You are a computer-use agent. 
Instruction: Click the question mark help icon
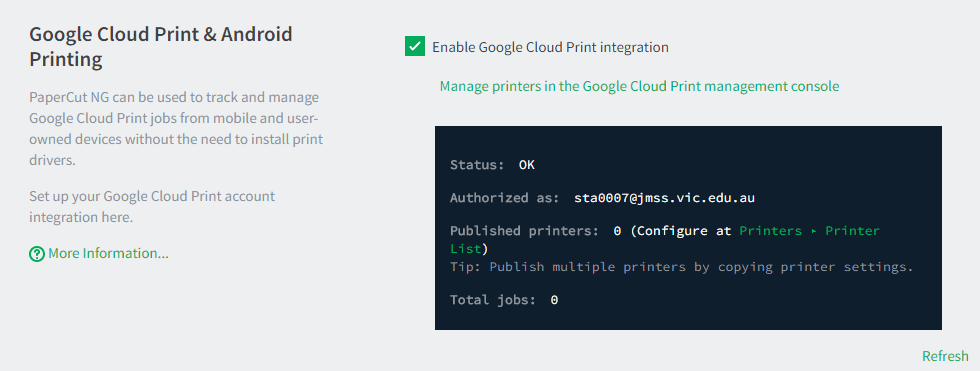pos(37,254)
